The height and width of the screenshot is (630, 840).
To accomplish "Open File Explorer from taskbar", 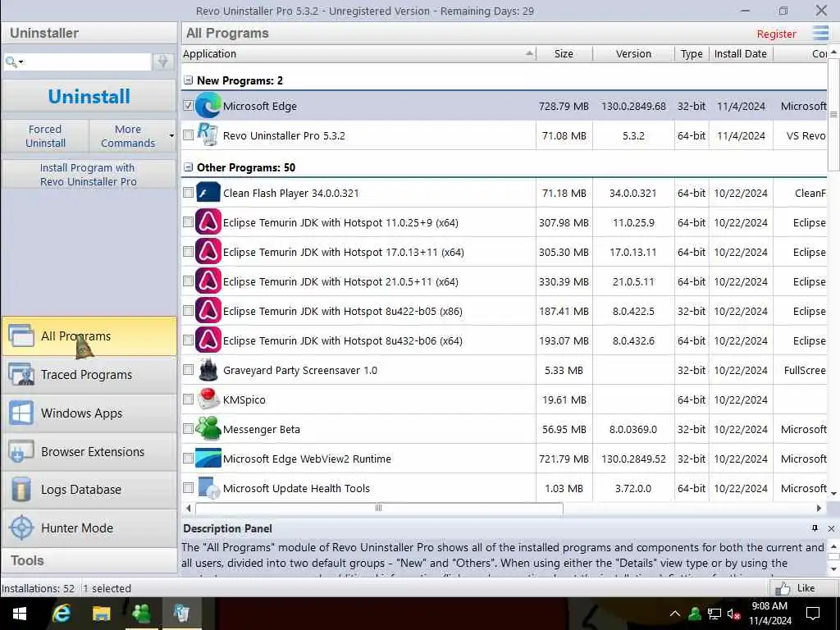I will (101, 614).
